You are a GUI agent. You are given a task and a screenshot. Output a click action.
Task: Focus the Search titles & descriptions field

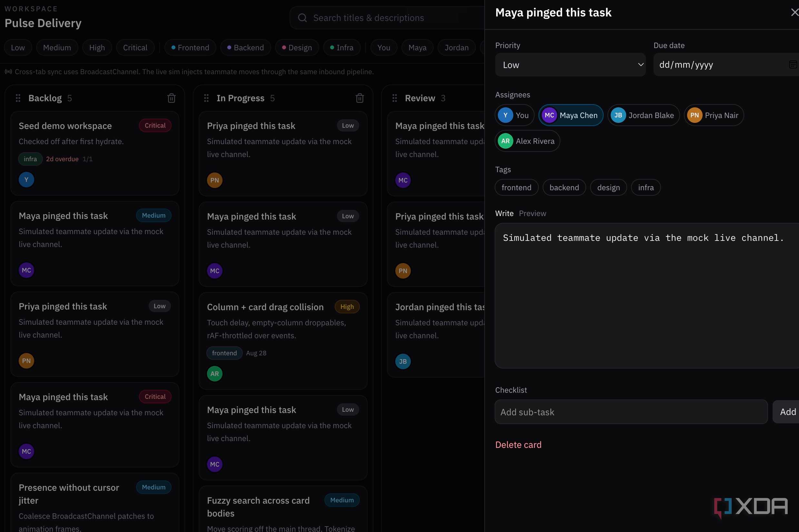tap(387, 18)
